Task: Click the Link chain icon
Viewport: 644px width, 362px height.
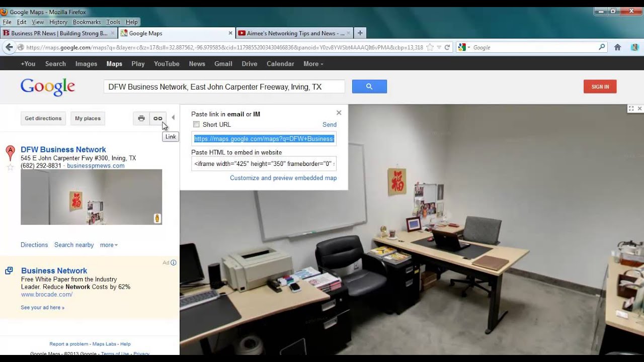Action: tap(158, 118)
